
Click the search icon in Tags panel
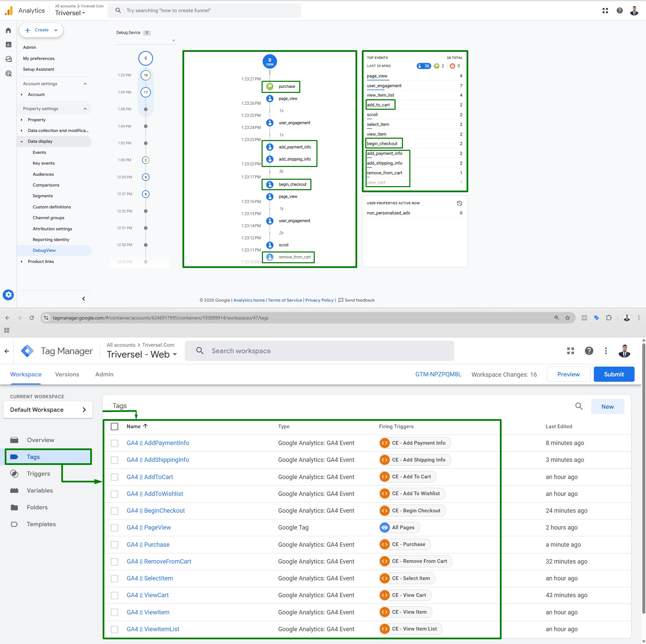point(579,406)
